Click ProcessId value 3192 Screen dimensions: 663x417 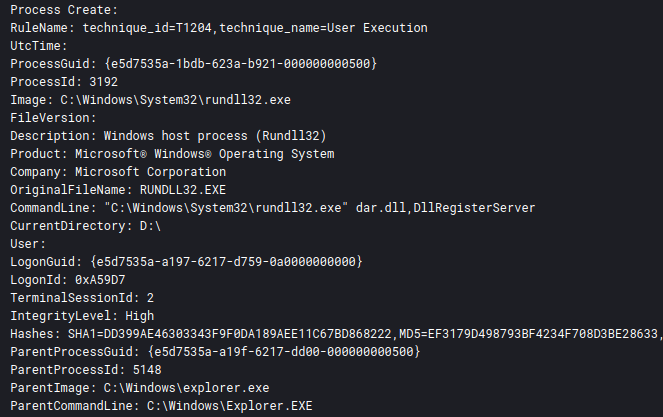click(x=104, y=82)
